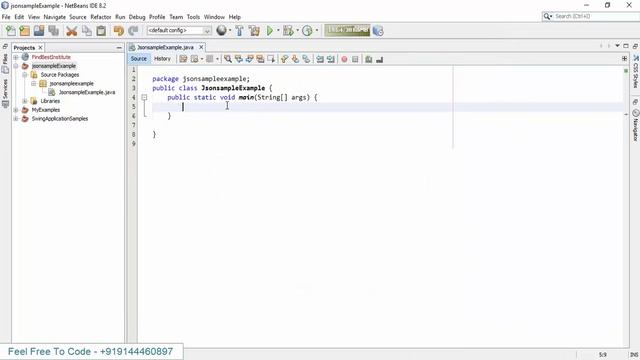The height and width of the screenshot is (360, 640).
Task: Click the Find Selection magnifier icon
Action: tap(228, 59)
